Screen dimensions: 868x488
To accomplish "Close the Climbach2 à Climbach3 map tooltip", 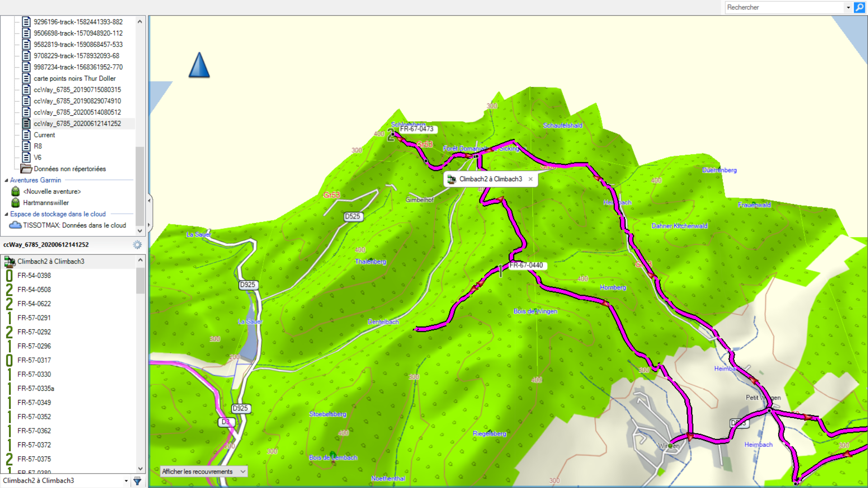I will point(531,179).
